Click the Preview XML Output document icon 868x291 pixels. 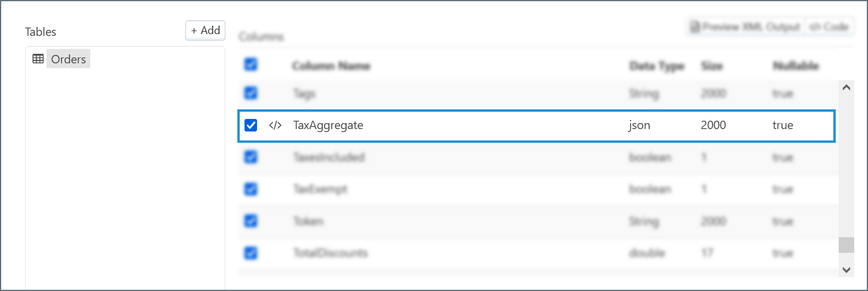pyautogui.click(x=695, y=27)
